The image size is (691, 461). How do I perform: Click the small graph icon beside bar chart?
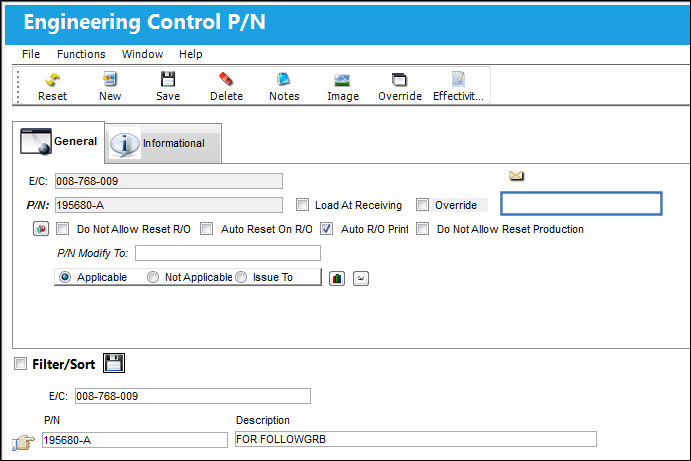tap(360, 278)
